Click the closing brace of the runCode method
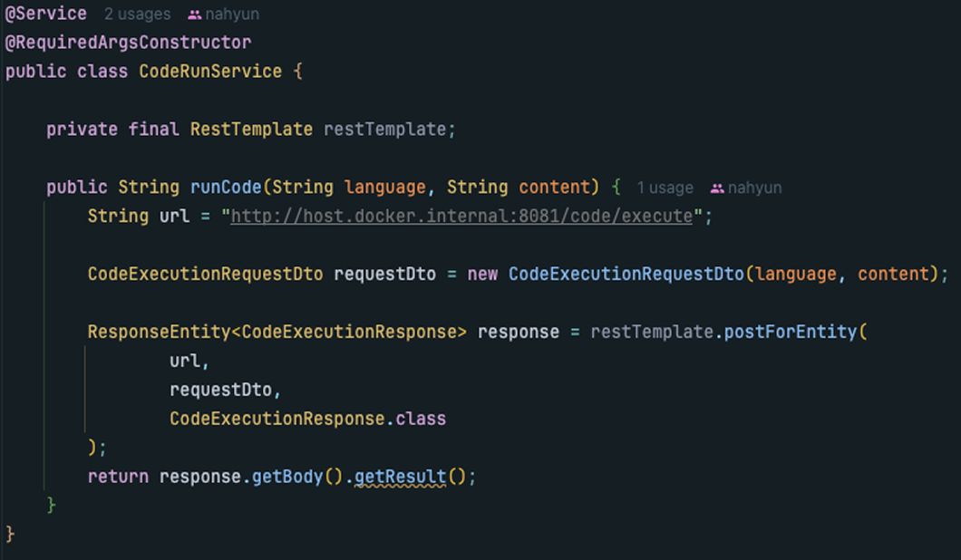Viewport: 961px width, 560px height. [51, 506]
